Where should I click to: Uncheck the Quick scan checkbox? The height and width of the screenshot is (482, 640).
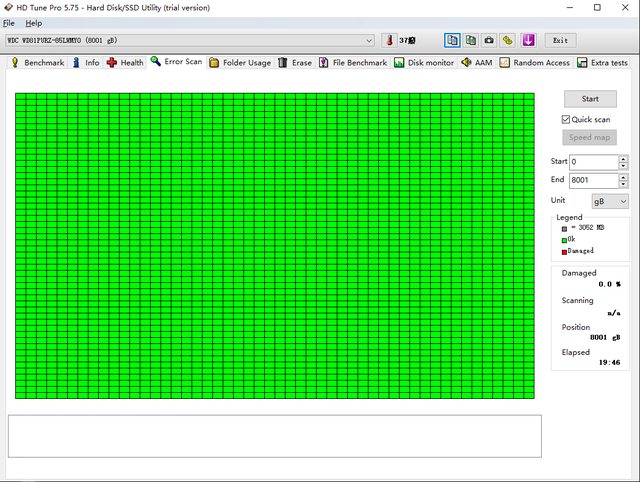coord(566,119)
